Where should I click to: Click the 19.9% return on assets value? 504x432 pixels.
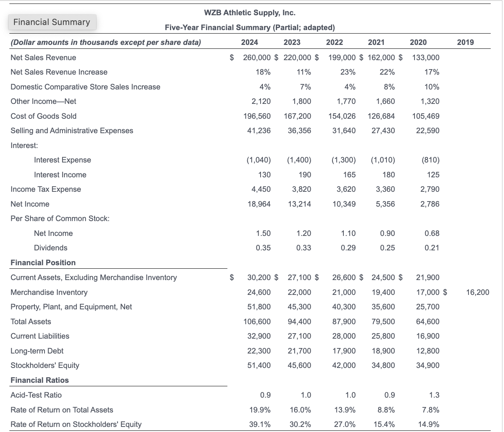(x=261, y=410)
